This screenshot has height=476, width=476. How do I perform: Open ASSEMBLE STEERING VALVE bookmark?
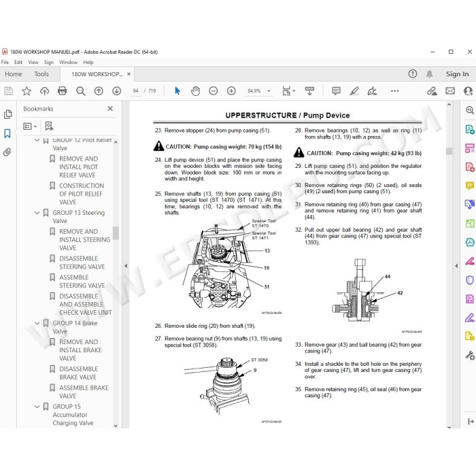tap(82, 282)
